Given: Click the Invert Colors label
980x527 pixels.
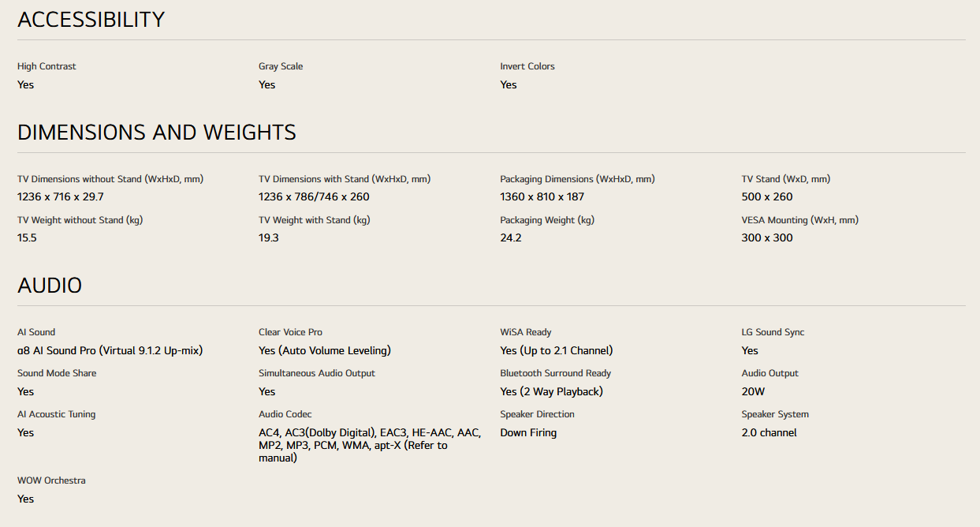Looking at the screenshot, I should [x=527, y=66].
